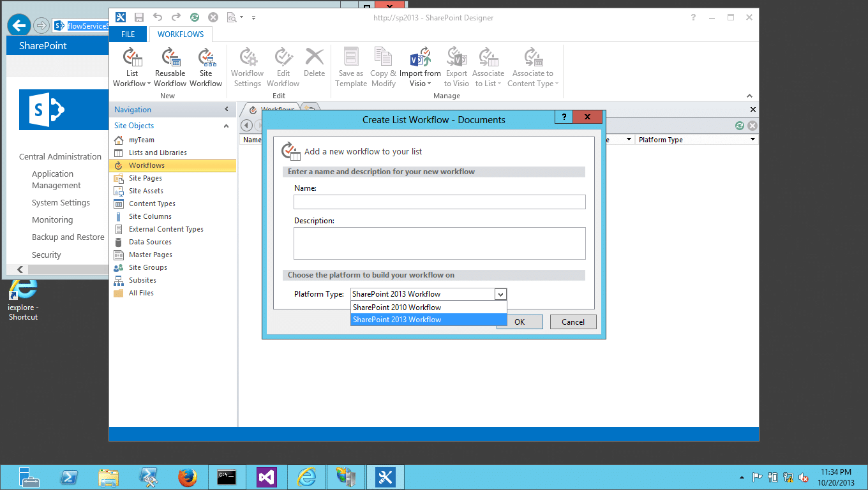Click into the workflow Name field
The height and width of the screenshot is (490, 868).
pyautogui.click(x=440, y=202)
